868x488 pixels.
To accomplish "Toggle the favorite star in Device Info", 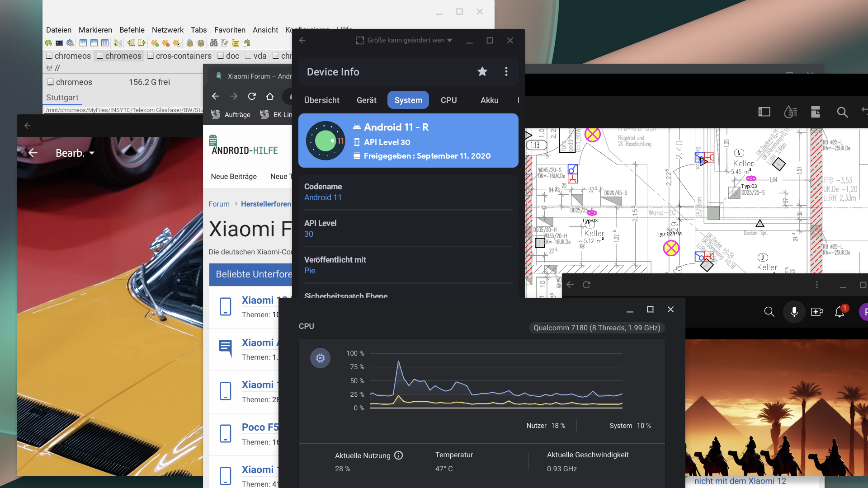I will pyautogui.click(x=482, y=71).
